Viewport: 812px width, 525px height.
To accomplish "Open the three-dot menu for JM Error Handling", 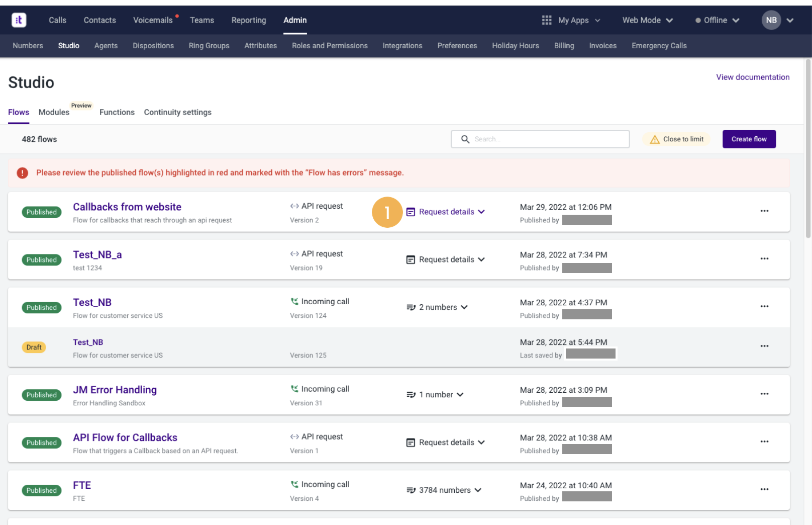I will point(764,394).
